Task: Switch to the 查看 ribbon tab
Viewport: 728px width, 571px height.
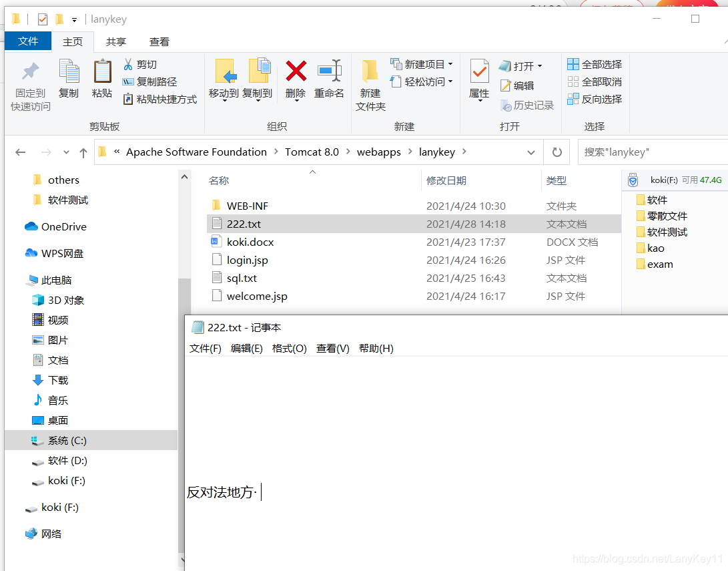Action: 159,42
